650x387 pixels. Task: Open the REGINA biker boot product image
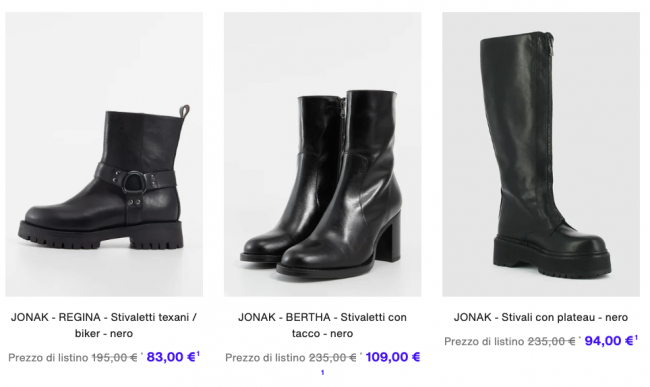[x=104, y=154]
